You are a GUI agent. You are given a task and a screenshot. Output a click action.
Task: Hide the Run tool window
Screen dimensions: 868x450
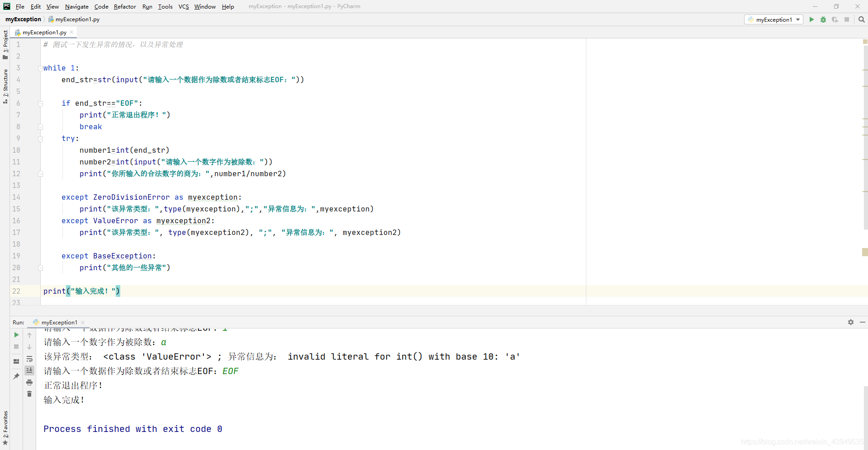tap(863, 322)
